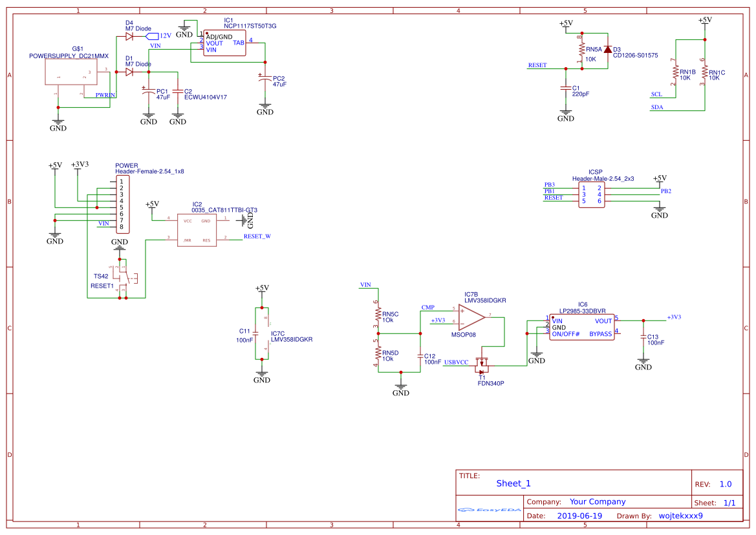This screenshot has width=756, height=535.
Task: Select the RN1B 10K resistor symbol
Action: coord(675,72)
